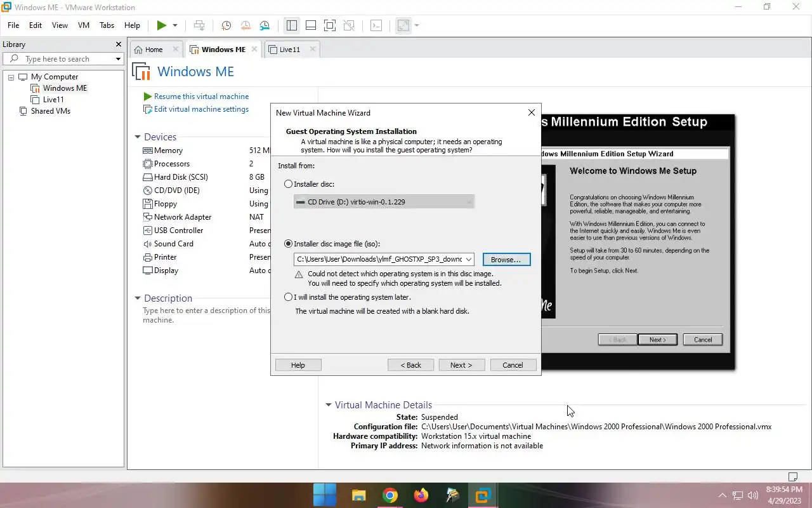812x508 pixels.
Task: Click the Revert to snapshot icon
Action: [246, 25]
